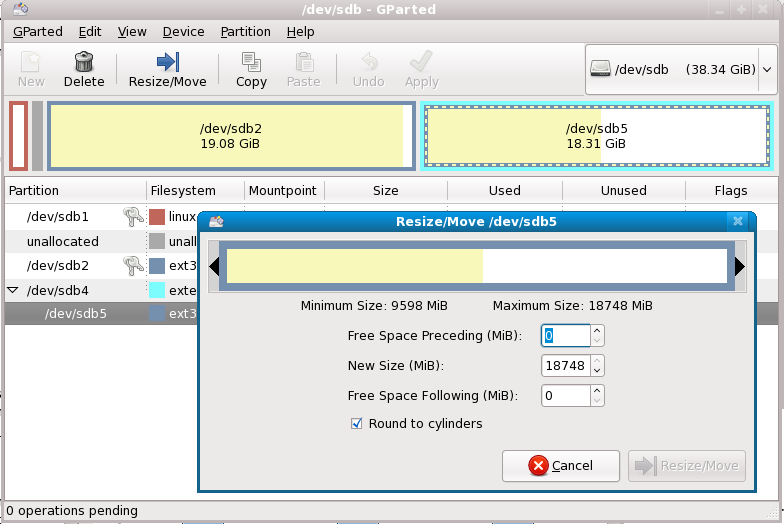784x524 pixels.
Task: Click the Undo toolbar icon
Action: (369, 62)
